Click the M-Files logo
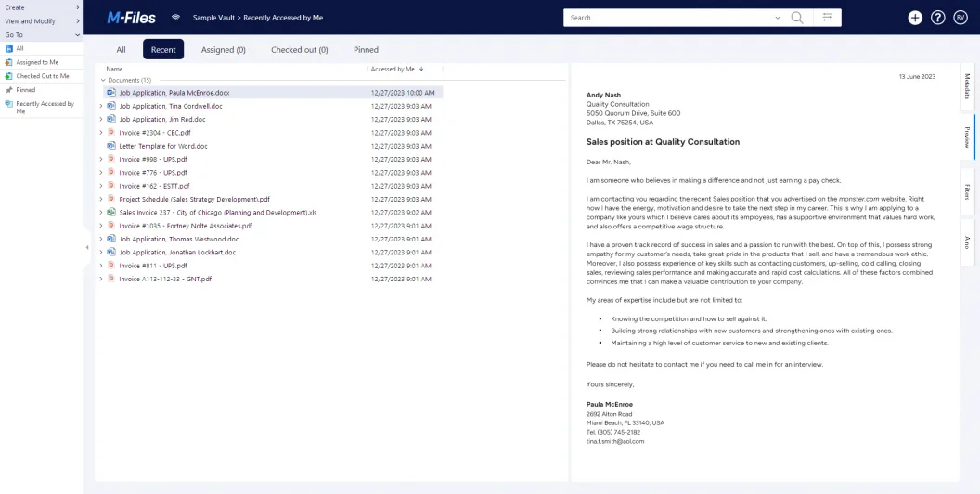 [x=132, y=17]
